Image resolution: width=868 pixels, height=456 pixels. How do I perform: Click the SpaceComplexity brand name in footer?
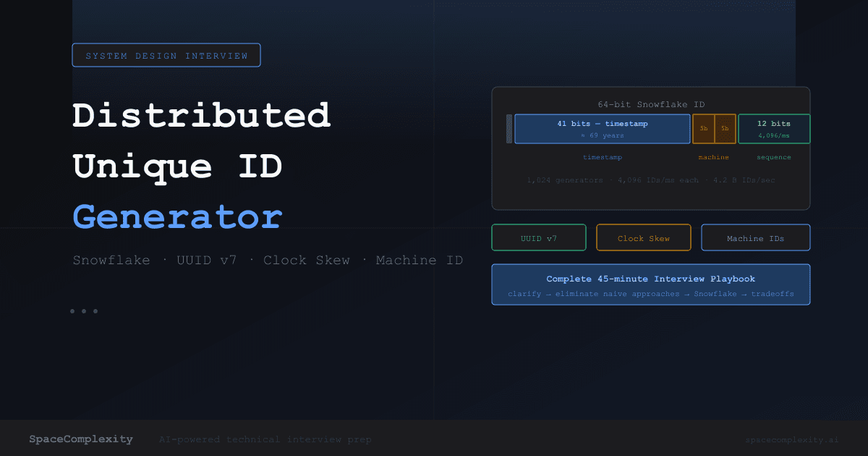pyautogui.click(x=81, y=439)
